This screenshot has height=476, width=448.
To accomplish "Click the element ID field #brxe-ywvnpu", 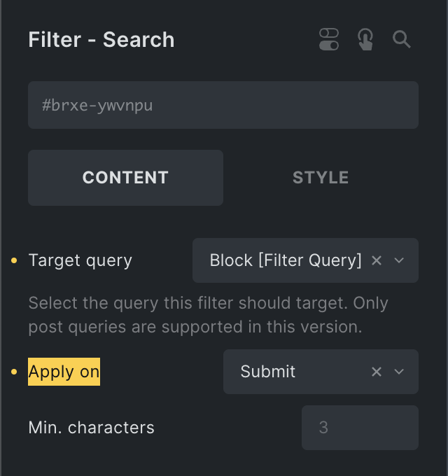I will pyautogui.click(x=223, y=106).
